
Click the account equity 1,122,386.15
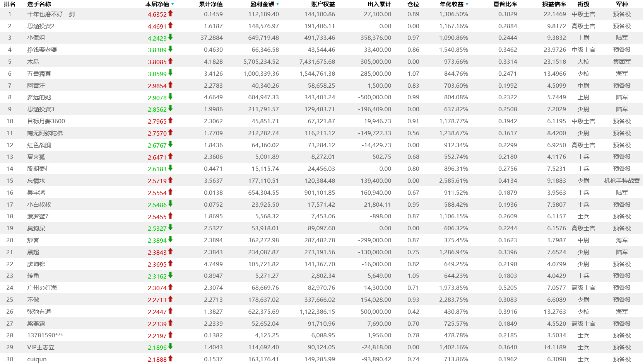coord(317,312)
